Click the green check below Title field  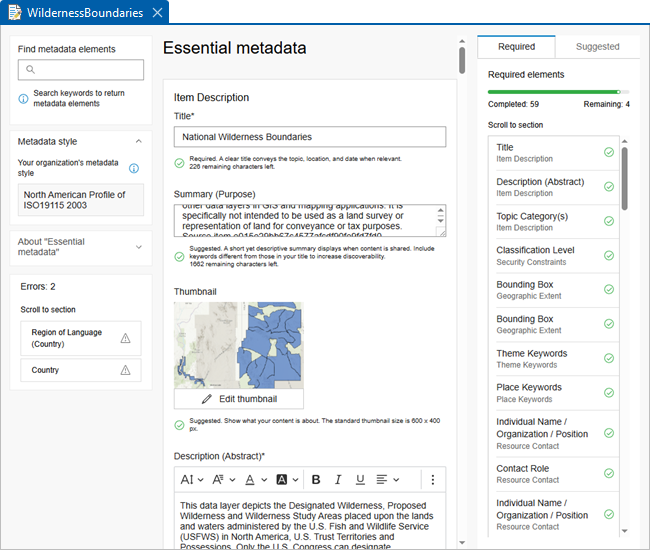(x=179, y=163)
